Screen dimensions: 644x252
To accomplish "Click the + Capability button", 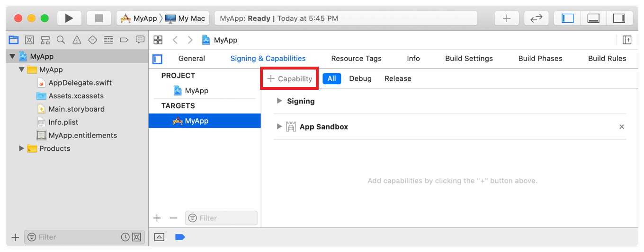I will 289,79.
